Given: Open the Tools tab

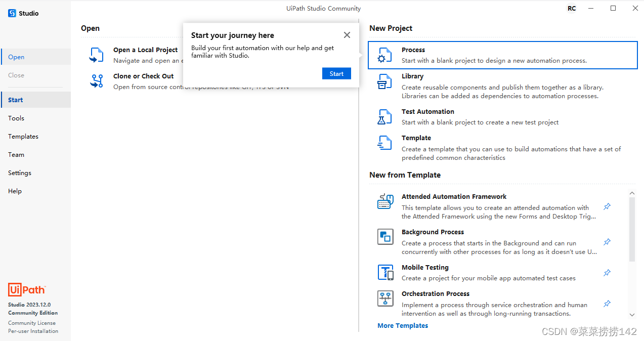Looking at the screenshot, I should (16, 118).
